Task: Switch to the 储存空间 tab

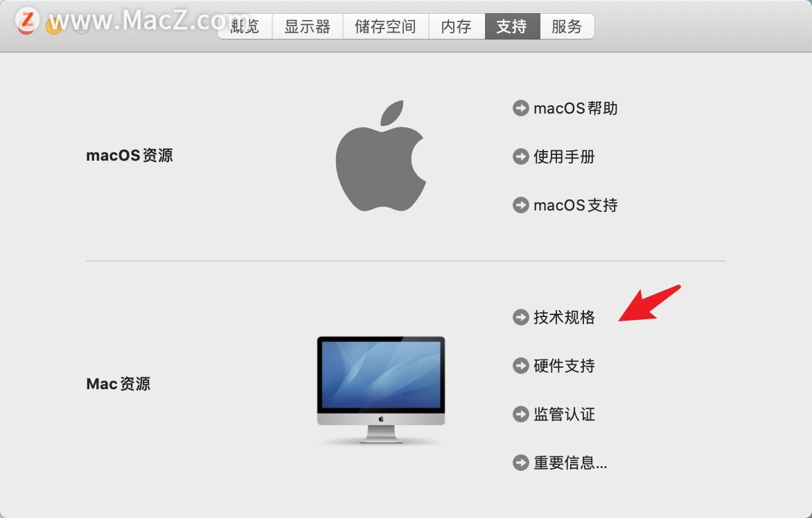Action: click(x=385, y=26)
